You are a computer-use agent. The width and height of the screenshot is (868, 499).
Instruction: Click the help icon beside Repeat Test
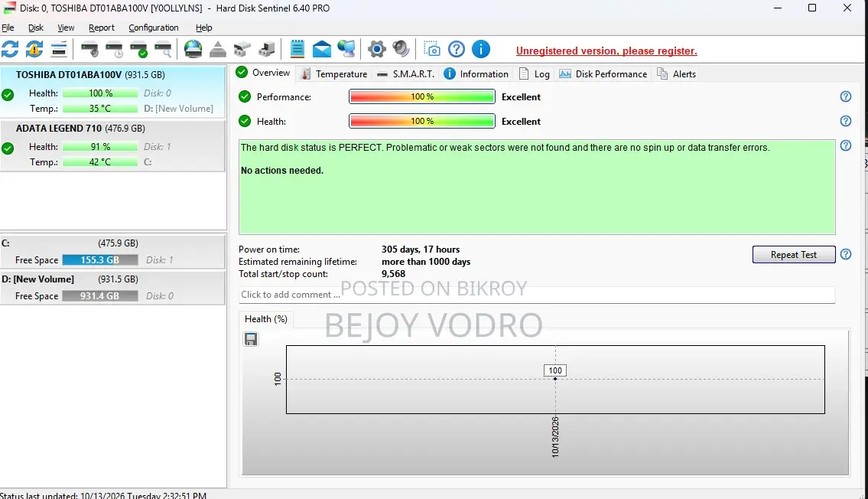[846, 254]
